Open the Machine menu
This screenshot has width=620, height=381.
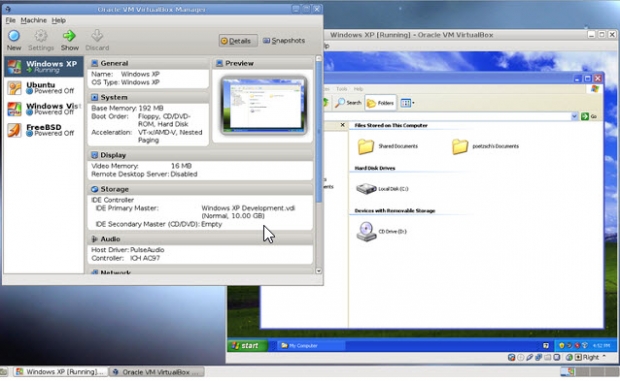click(x=34, y=20)
